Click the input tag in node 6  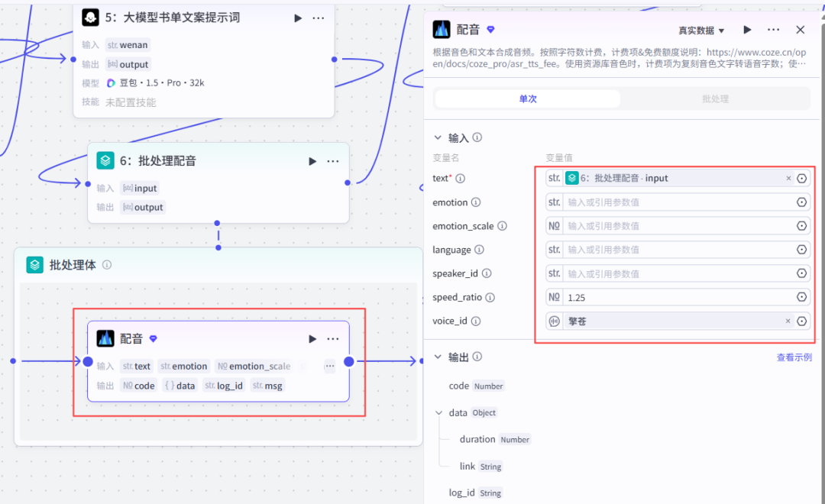coord(140,188)
